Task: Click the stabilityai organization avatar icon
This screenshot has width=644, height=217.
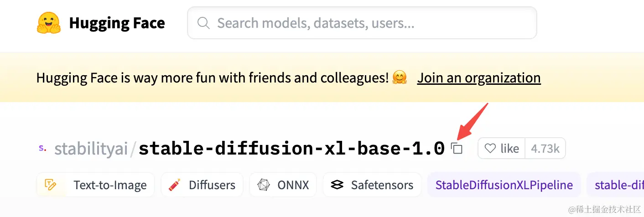Action: point(42,148)
